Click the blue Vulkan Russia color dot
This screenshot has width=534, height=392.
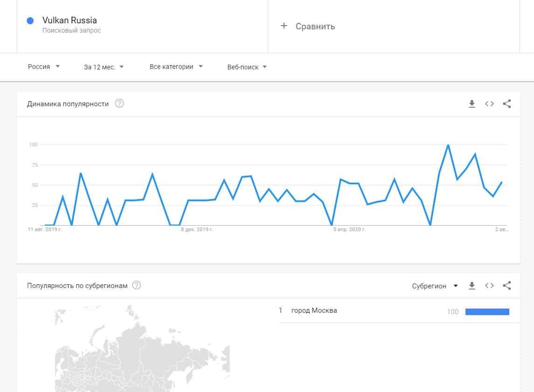click(x=30, y=21)
